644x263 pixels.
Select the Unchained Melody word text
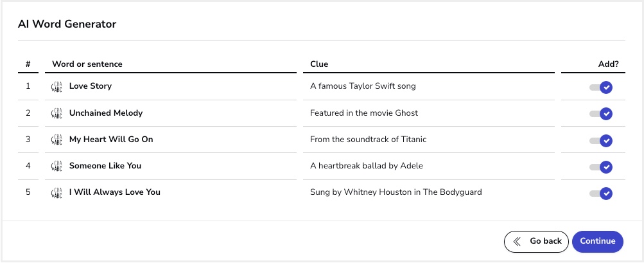106,113
